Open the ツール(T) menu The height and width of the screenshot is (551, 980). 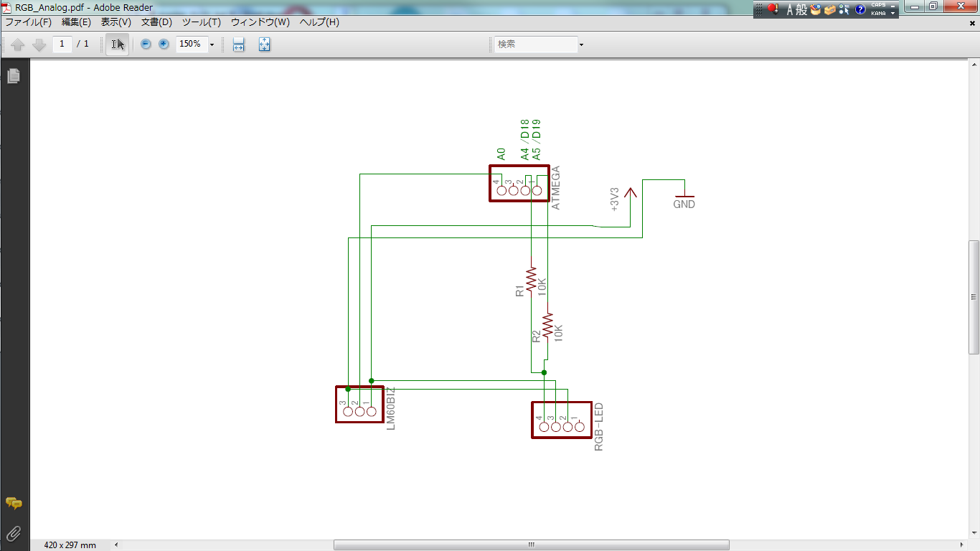coord(201,22)
